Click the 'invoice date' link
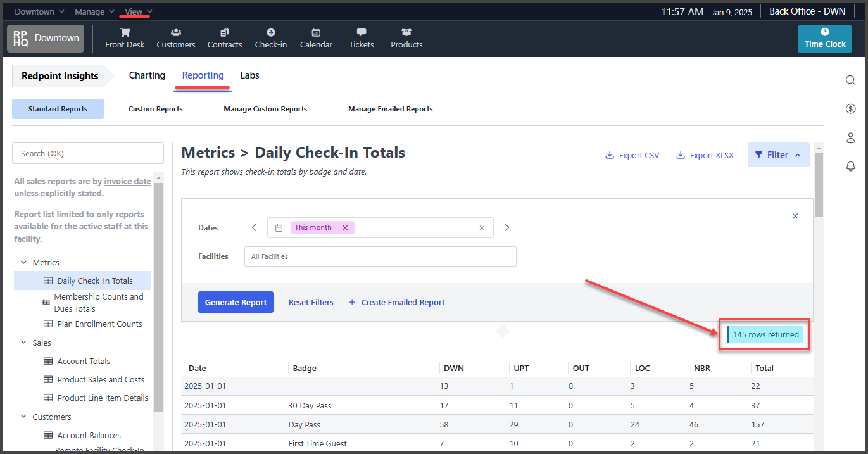The height and width of the screenshot is (454, 868). [128, 181]
